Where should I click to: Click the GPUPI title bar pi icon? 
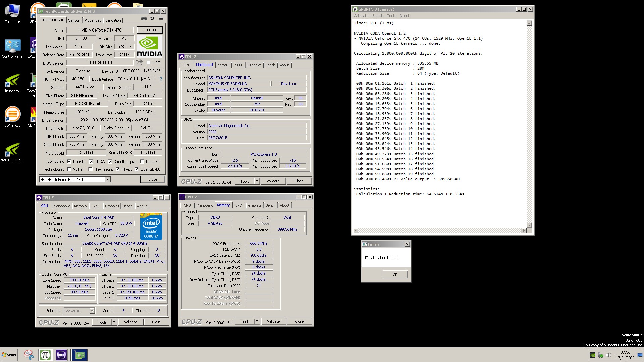click(x=355, y=9)
